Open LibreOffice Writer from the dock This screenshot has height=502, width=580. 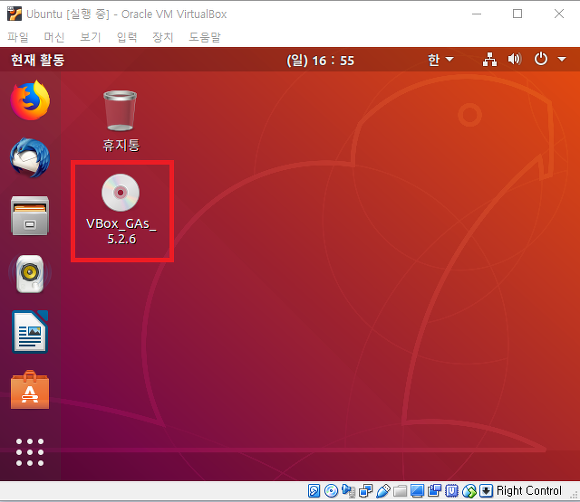pyautogui.click(x=30, y=331)
